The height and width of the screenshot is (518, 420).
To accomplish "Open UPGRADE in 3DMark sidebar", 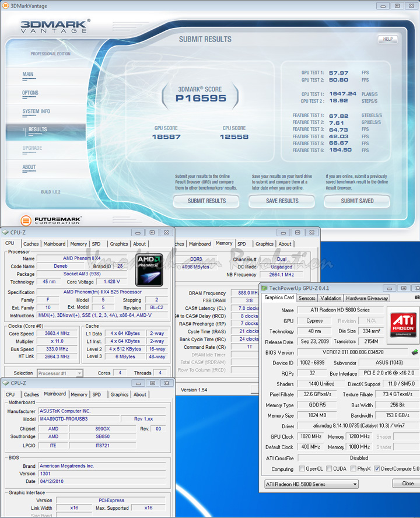I will (x=32, y=148).
